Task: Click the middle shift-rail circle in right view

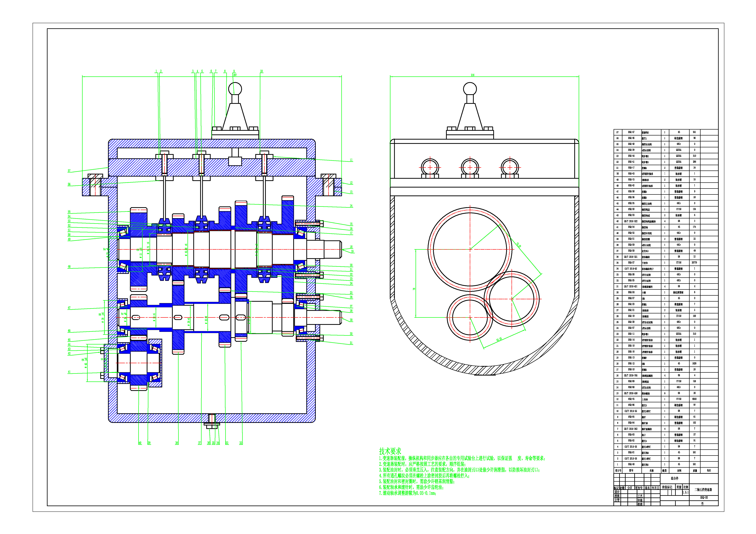Action: click(x=470, y=167)
